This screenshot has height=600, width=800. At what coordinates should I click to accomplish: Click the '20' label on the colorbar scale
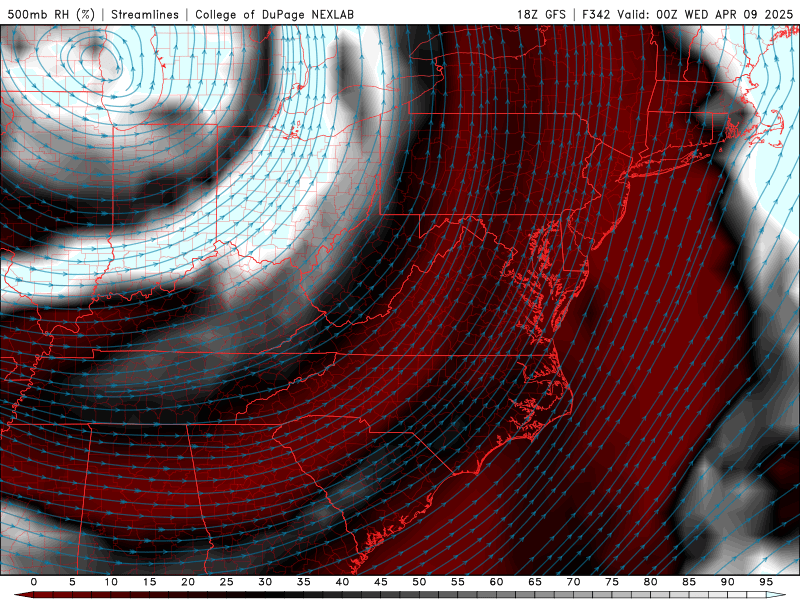coord(188,582)
